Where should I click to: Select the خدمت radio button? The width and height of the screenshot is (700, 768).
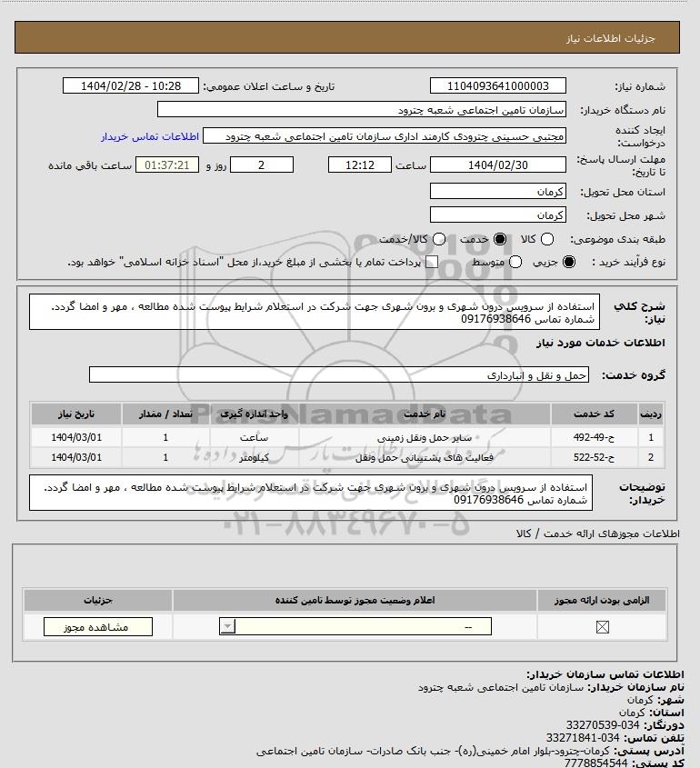[x=500, y=239]
